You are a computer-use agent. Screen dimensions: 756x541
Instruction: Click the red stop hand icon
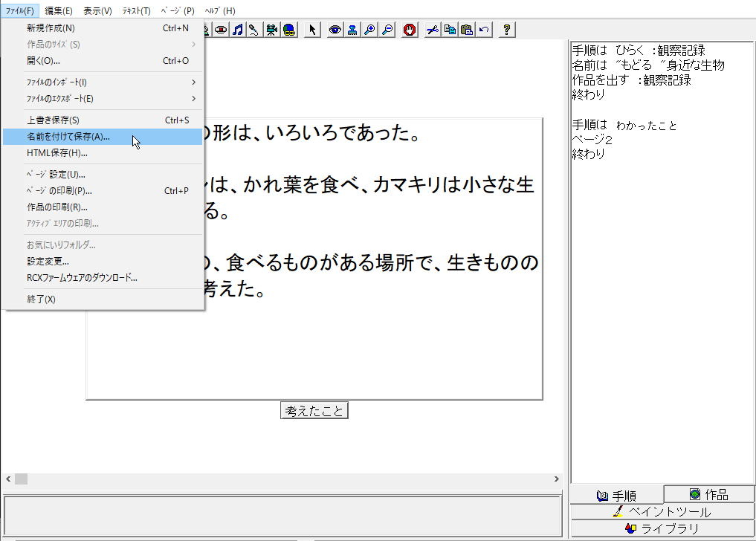tap(410, 30)
